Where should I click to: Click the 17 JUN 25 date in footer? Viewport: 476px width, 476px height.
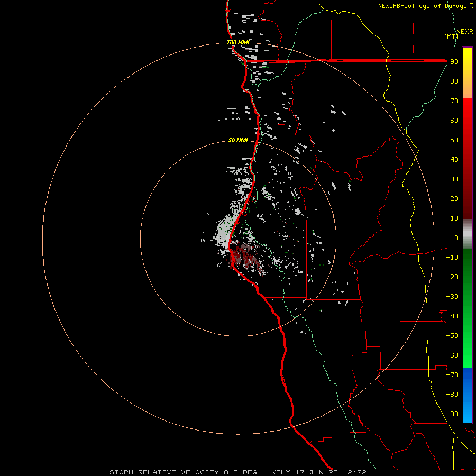pyautogui.click(x=317, y=472)
